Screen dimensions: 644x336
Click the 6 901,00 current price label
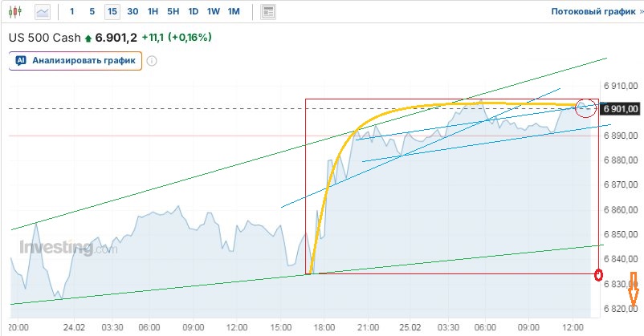pyautogui.click(x=621, y=108)
